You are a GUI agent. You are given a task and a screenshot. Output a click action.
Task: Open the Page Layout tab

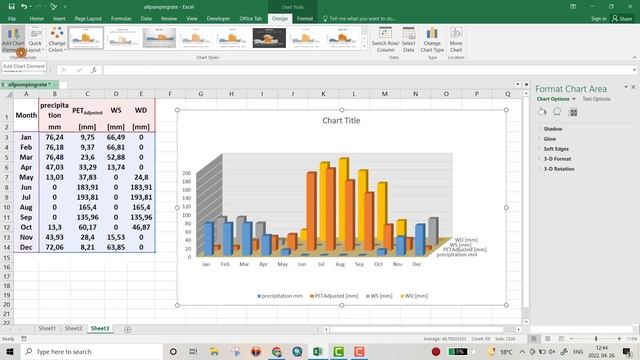click(x=88, y=19)
